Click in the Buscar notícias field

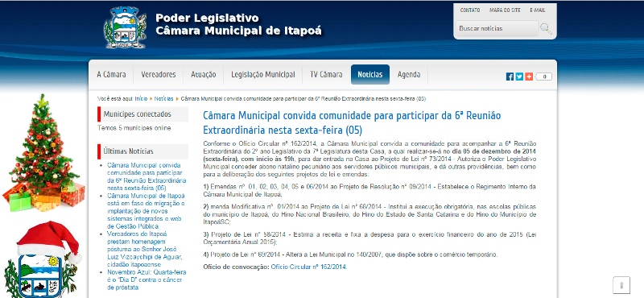tap(497, 29)
